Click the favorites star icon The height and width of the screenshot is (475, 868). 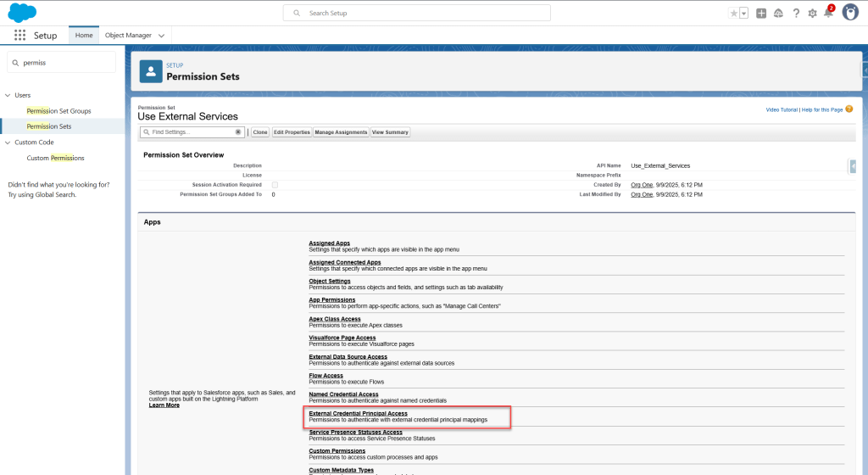click(733, 14)
